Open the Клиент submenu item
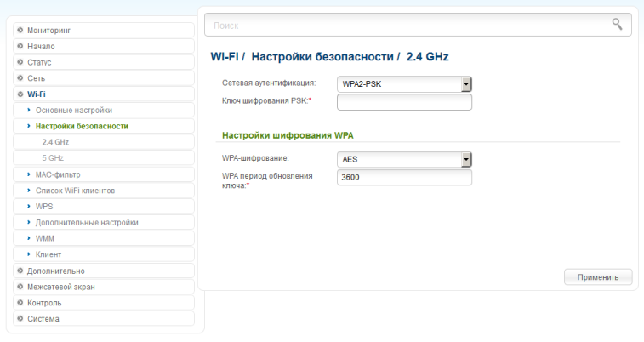The image size is (644, 342). point(104,254)
